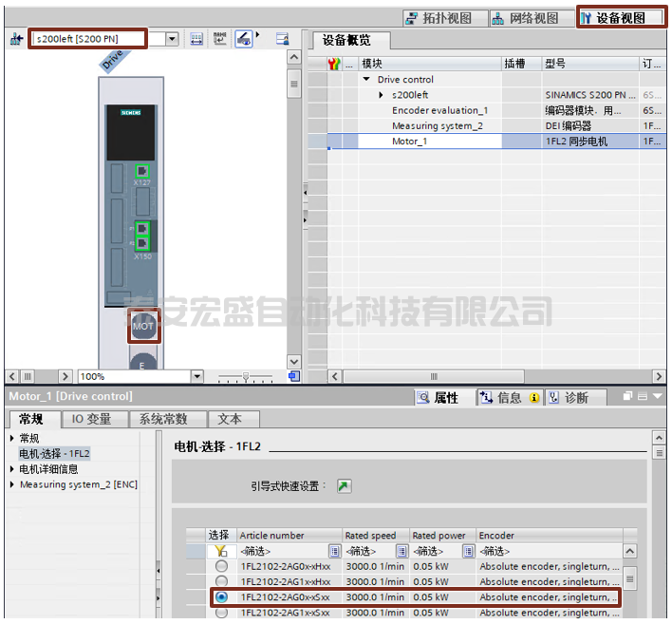Expand the s200left row in device overview
672x624 pixels.
click(381, 95)
